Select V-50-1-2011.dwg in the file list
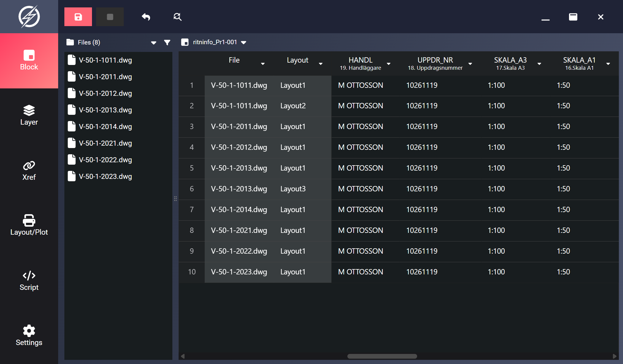This screenshot has width=623, height=364. tap(118, 77)
